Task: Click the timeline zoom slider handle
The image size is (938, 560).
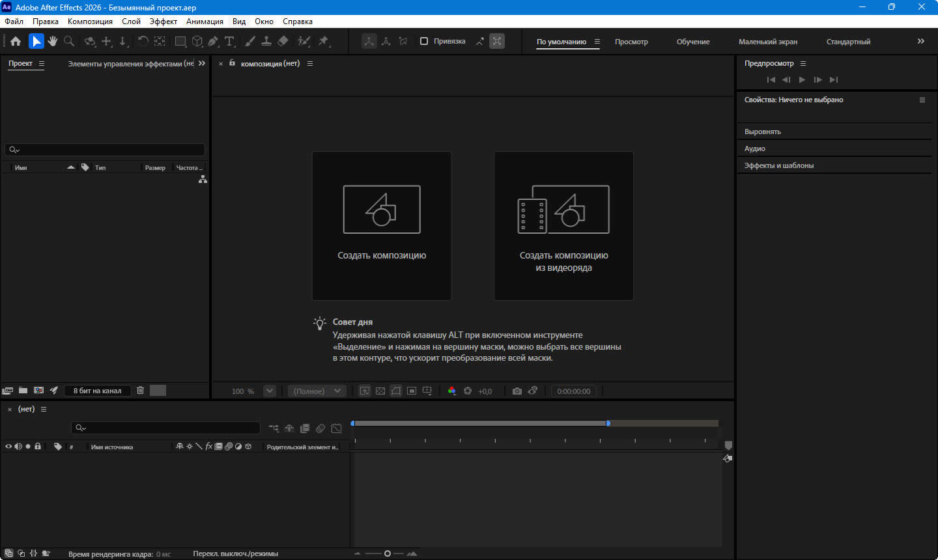Action: tap(388, 553)
